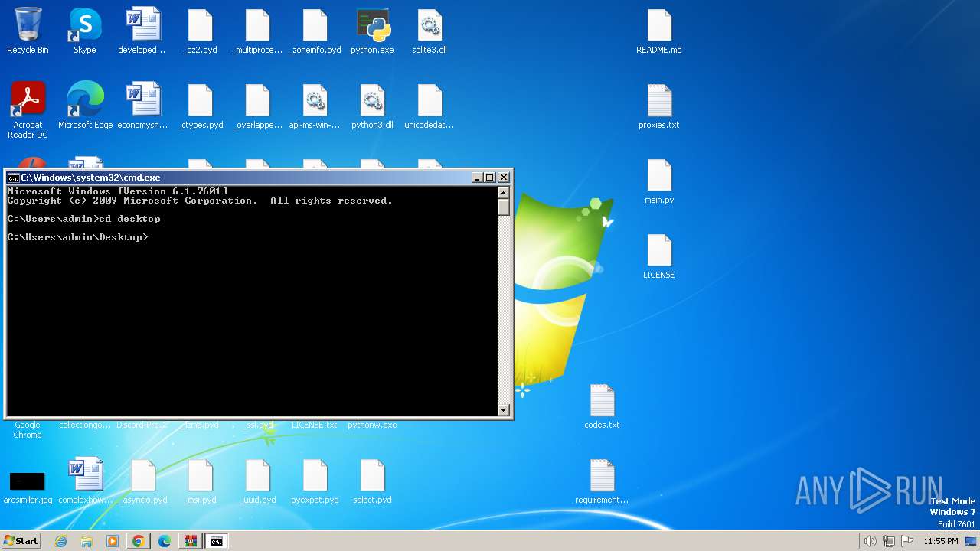
Task: Select the _overlapped pyd file icon
Action: [x=257, y=106]
